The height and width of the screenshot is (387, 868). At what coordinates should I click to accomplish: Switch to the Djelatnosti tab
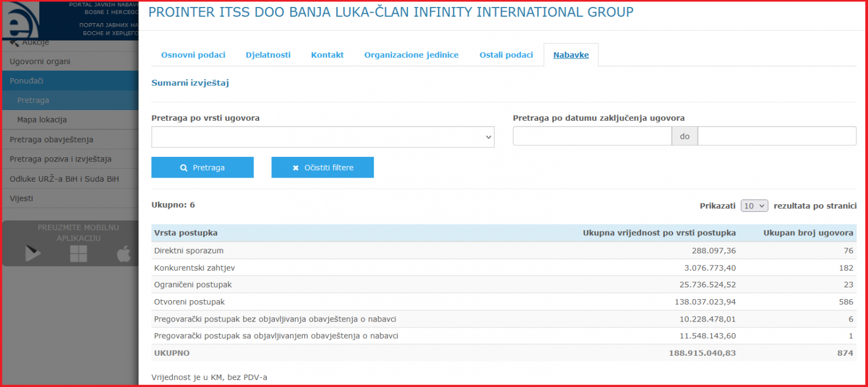[x=268, y=55]
